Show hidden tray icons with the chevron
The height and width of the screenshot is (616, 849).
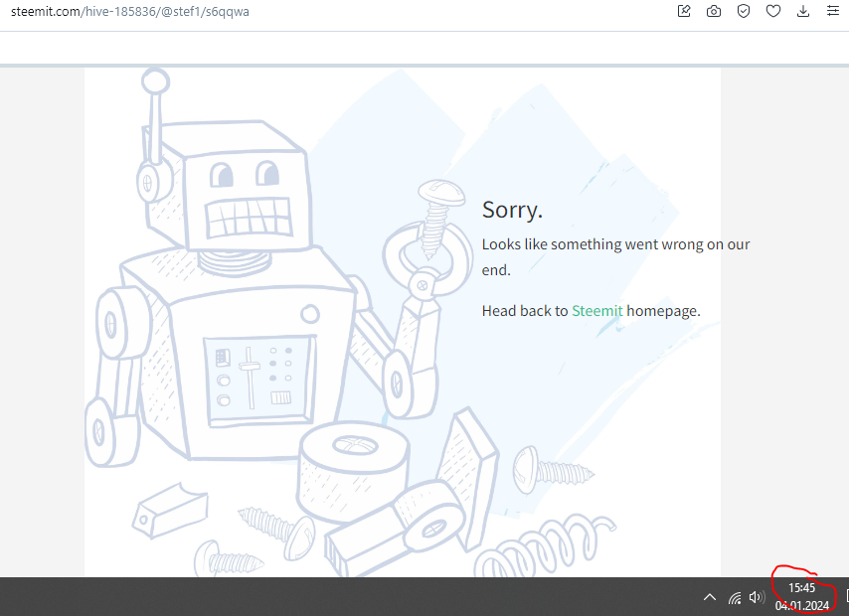(x=709, y=597)
